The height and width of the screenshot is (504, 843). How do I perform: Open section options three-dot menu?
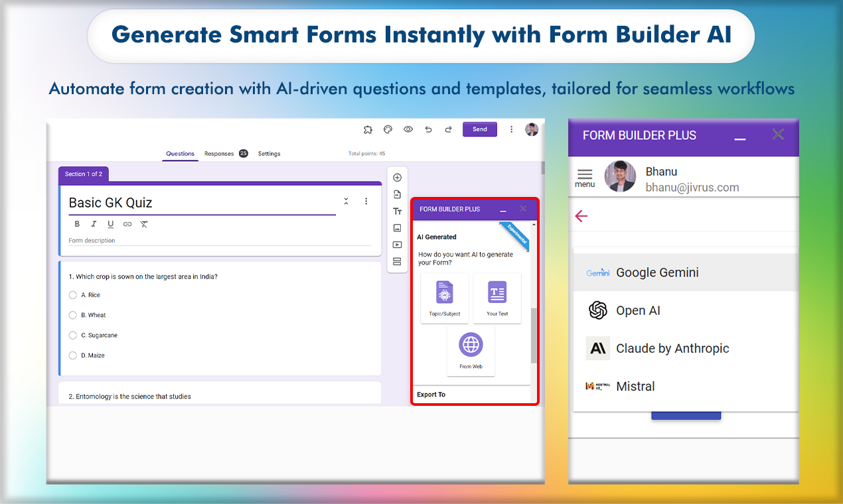click(366, 201)
